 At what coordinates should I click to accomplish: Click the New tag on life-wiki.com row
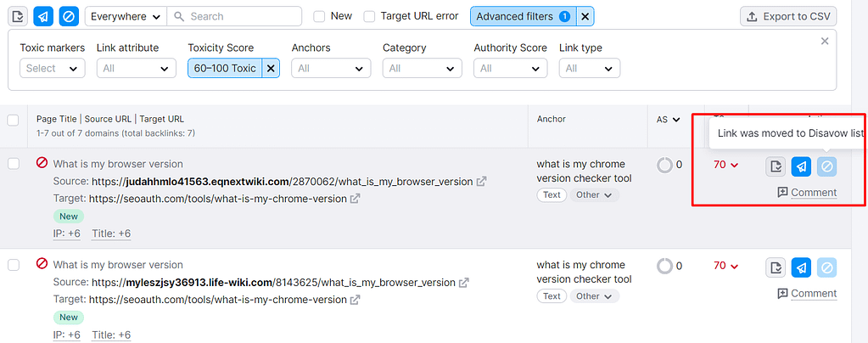[69, 318]
